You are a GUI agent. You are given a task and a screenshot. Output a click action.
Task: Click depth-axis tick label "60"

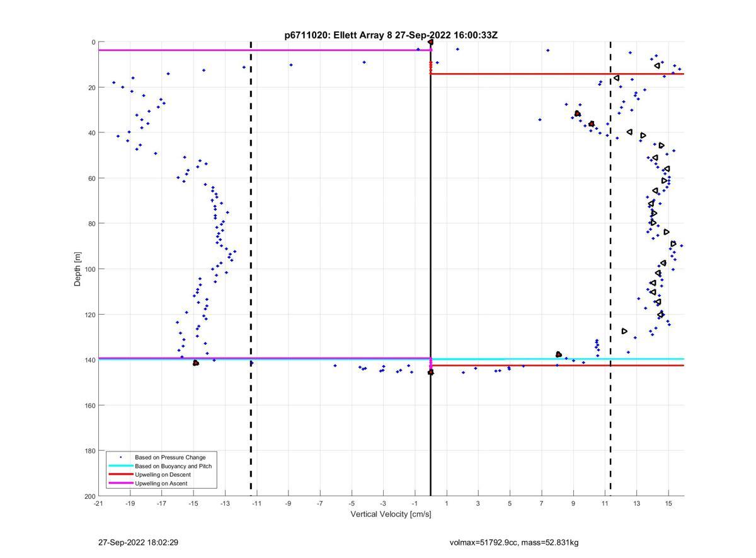(91, 178)
